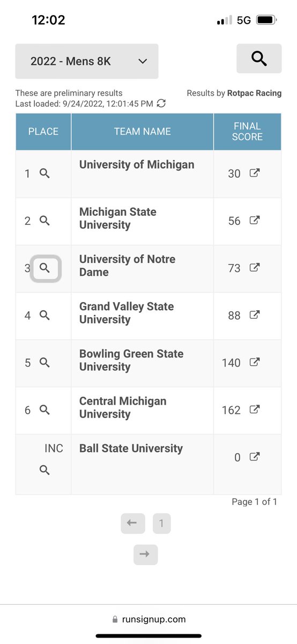Open score breakdown link for score 88

pyautogui.click(x=255, y=314)
